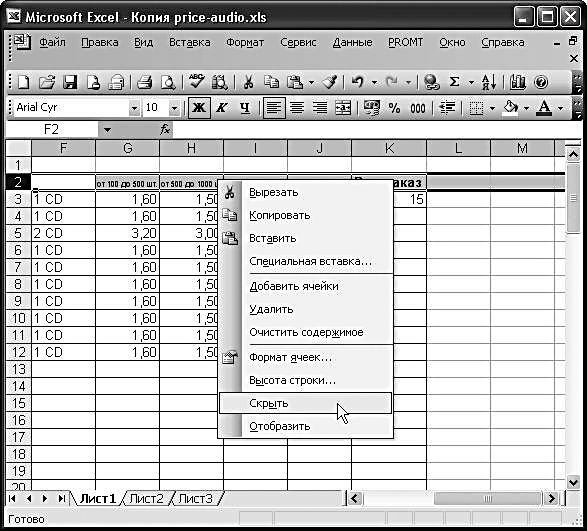The image size is (587, 531).
Task: Toggle Bold formatting button
Action: (199, 108)
